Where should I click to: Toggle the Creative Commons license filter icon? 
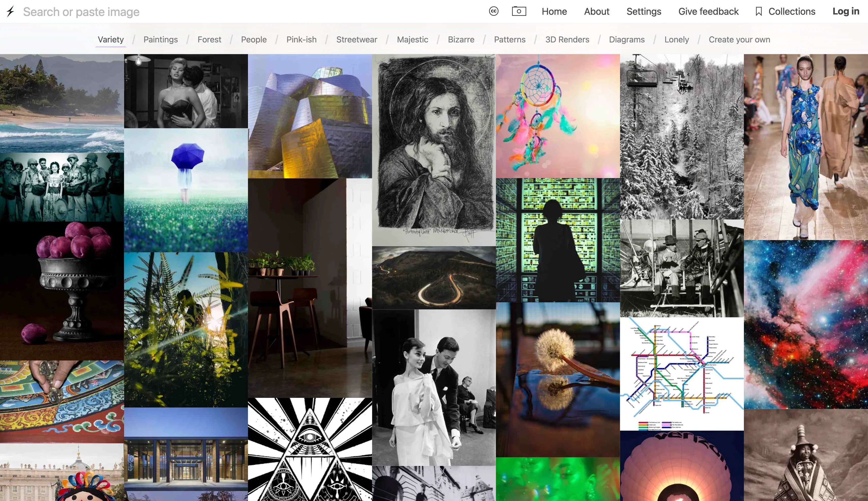click(493, 11)
